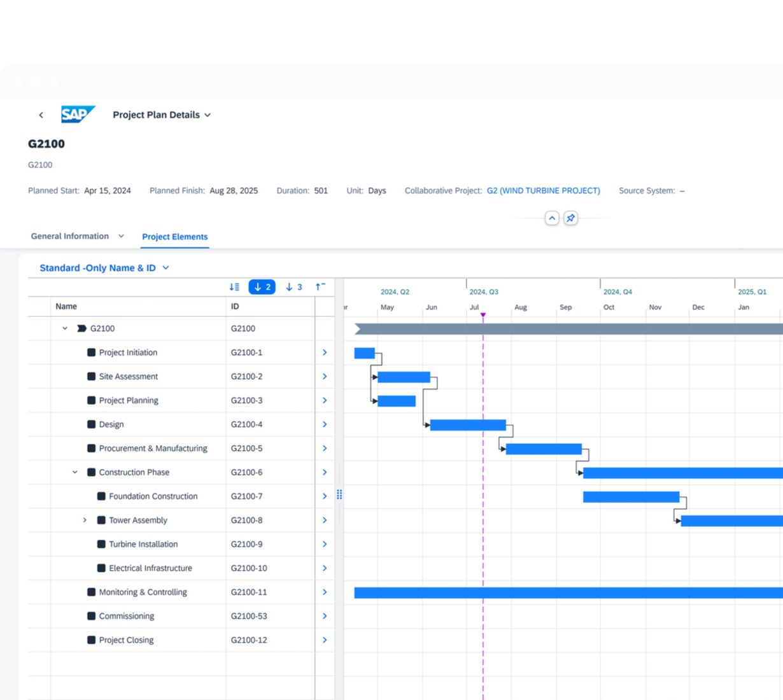Expand the Tower Assembly tree node
783x700 pixels.
(85, 521)
